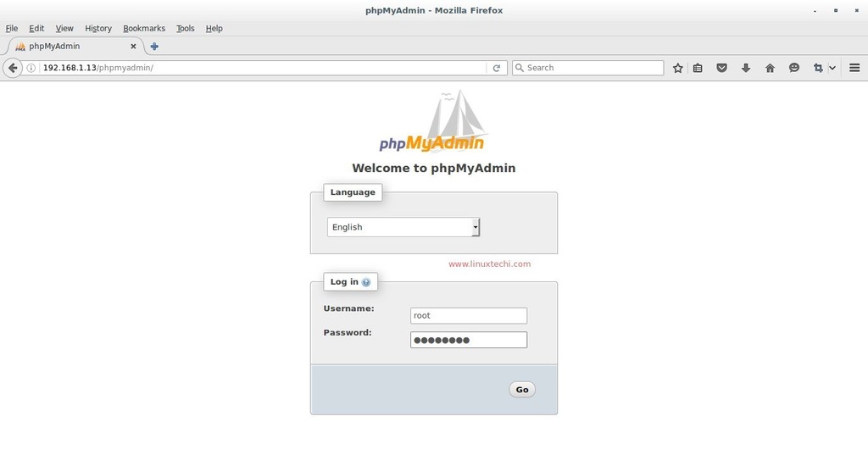Image resolution: width=868 pixels, height=472 pixels.
Task: Close the Firefox window
Action: (x=856, y=10)
